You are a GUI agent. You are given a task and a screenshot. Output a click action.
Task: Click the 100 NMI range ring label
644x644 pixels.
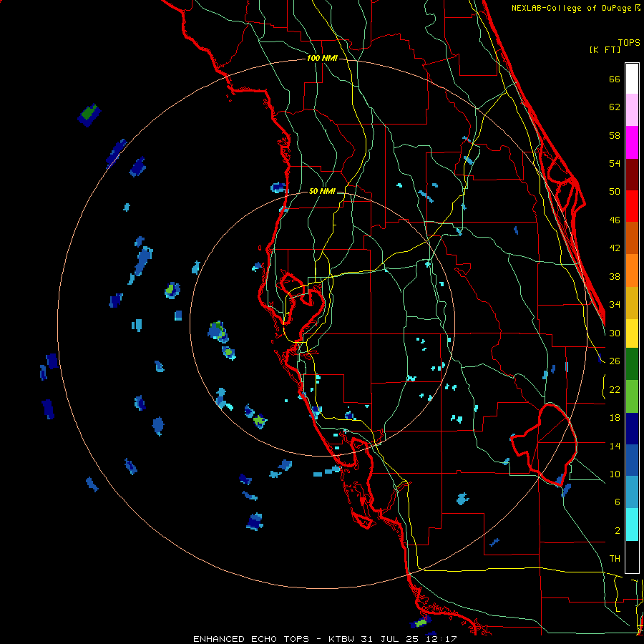[322, 59]
